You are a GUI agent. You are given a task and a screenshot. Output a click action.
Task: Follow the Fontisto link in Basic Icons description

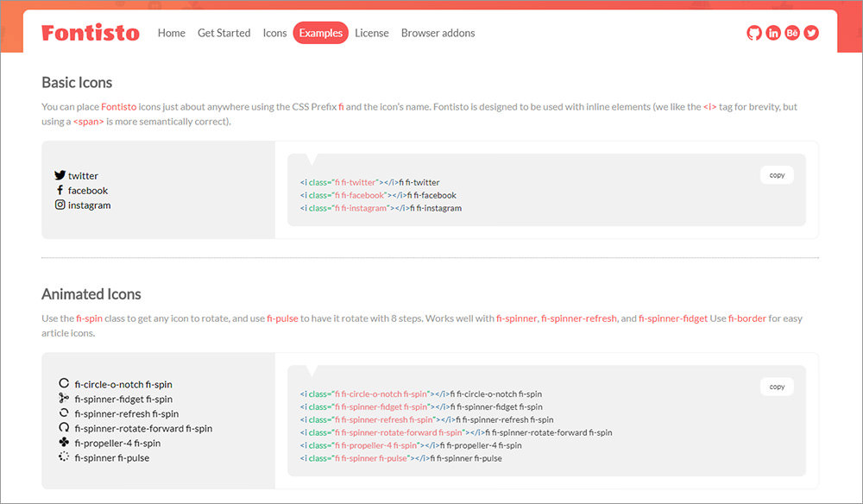[119, 107]
